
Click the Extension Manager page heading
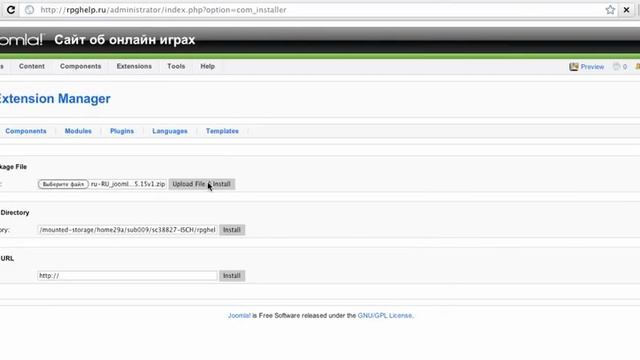click(55, 98)
